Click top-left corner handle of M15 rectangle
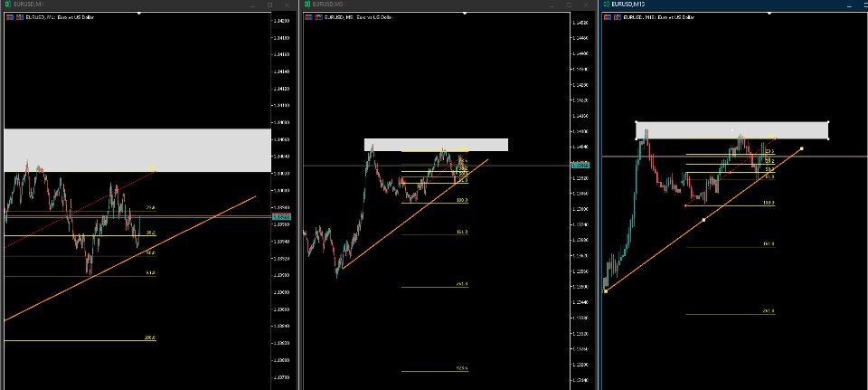The width and height of the screenshot is (868, 390). click(636, 122)
